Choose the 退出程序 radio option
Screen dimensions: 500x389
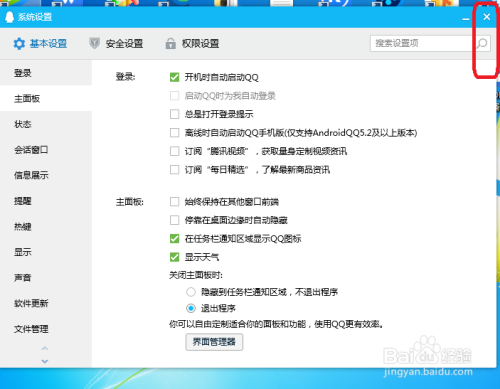pyautogui.click(x=191, y=308)
